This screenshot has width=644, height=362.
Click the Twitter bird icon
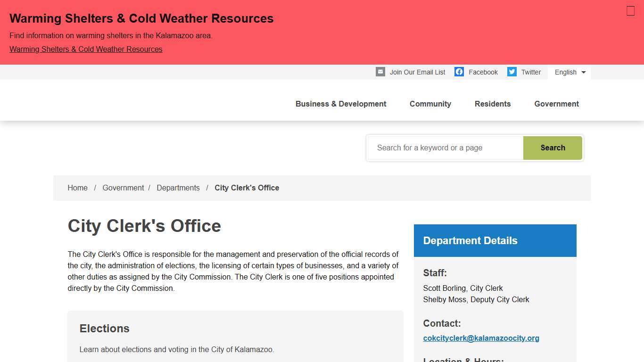point(512,72)
